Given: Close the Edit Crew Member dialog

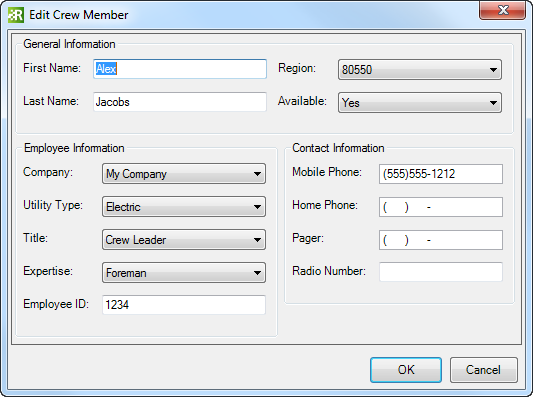Looking at the screenshot, I should pos(502,11).
